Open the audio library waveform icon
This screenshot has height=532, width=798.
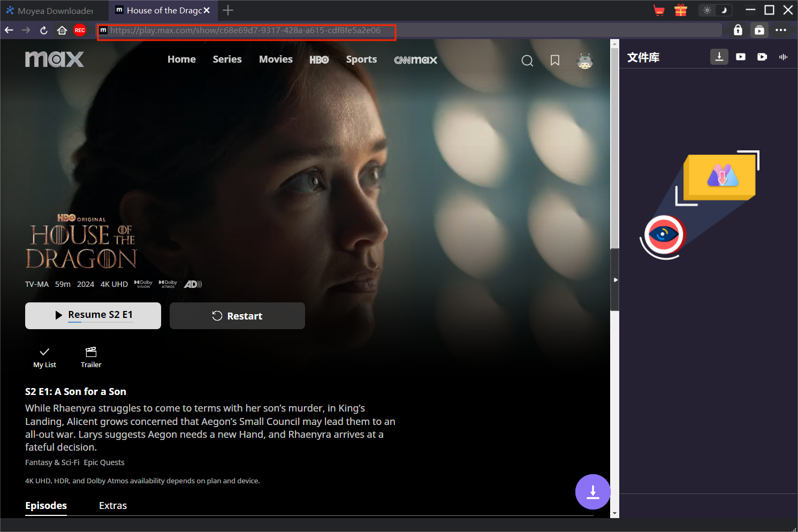tap(784, 57)
